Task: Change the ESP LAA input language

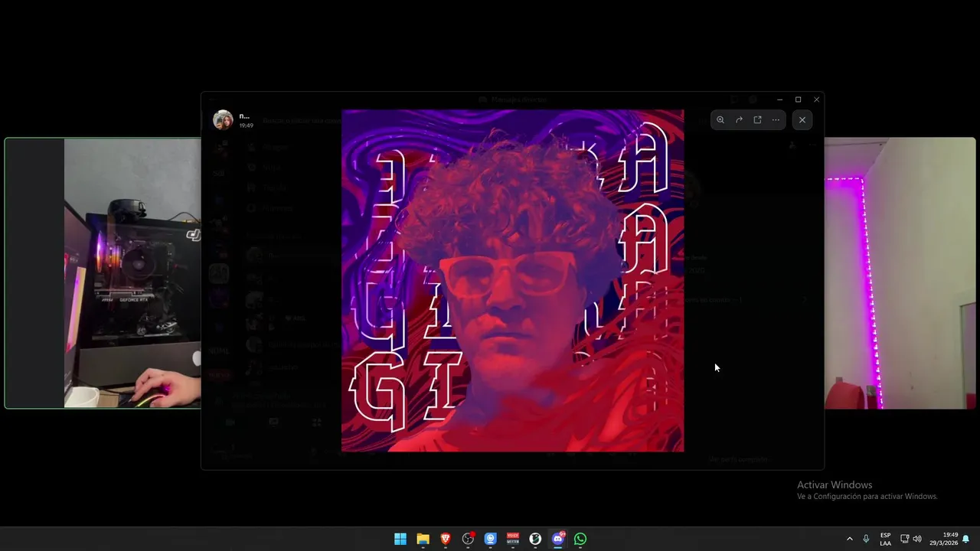Action: (885, 539)
